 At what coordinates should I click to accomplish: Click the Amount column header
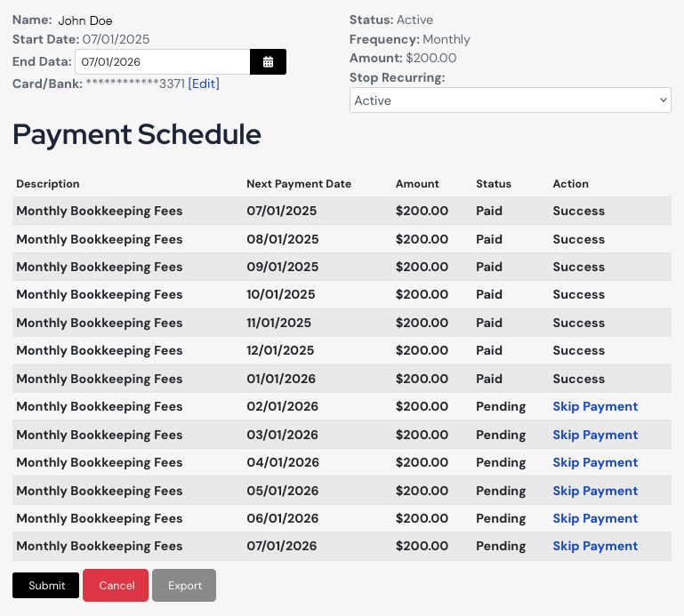tap(417, 184)
